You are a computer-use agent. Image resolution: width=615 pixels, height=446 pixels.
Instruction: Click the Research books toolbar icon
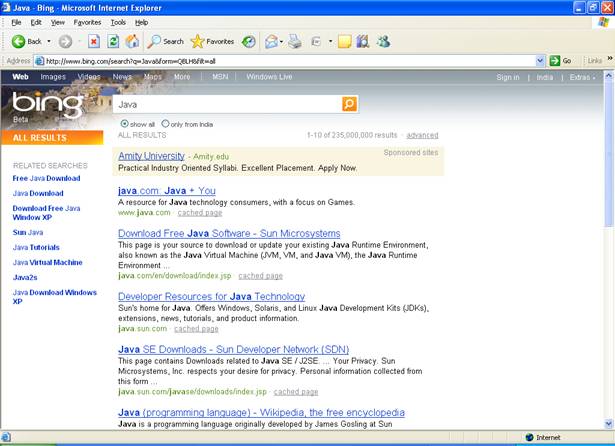tap(363, 41)
